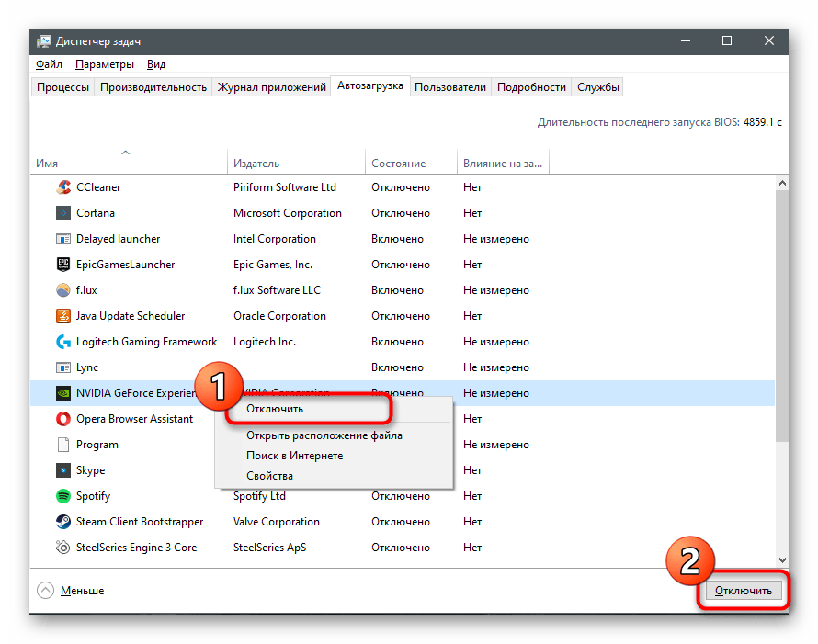Click the Java Update Scheduler icon

tap(63, 316)
